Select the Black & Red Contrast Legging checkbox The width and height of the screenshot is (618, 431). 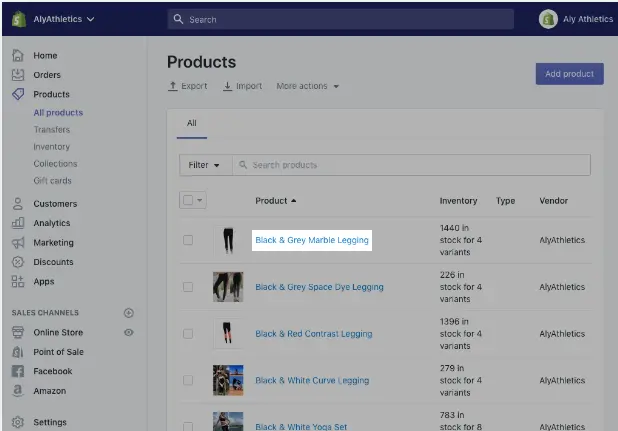coord(188,334)
